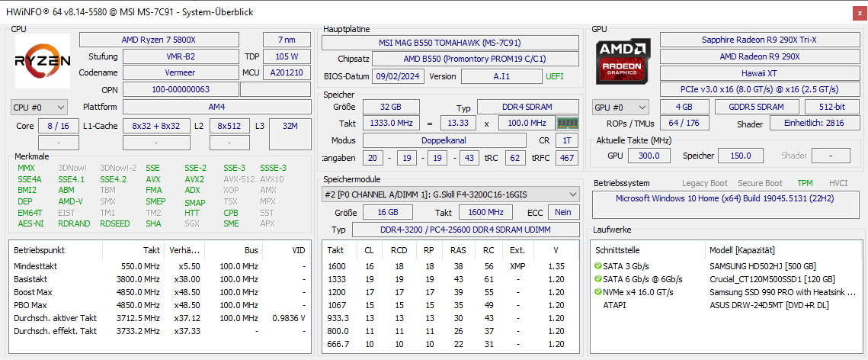
Task: Click the Hawaii XT codename field
Action: 760,73
